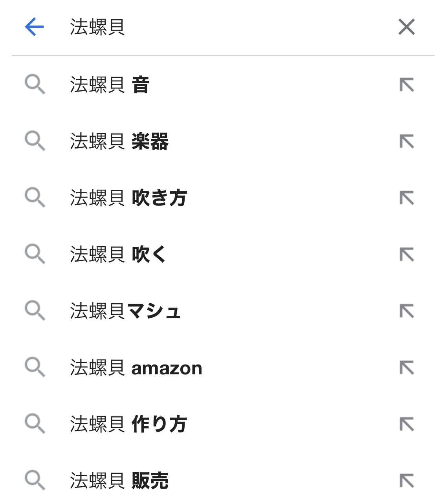The width and height of the screenshot is (442, 504).
Task: Click the arrow icon next to 法螺貝マシュ
Action: pos(407,311)
